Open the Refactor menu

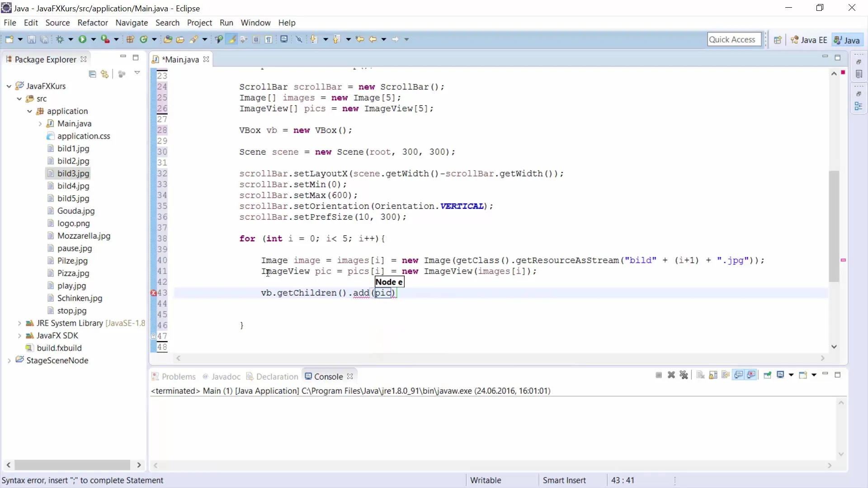point(93,23)
